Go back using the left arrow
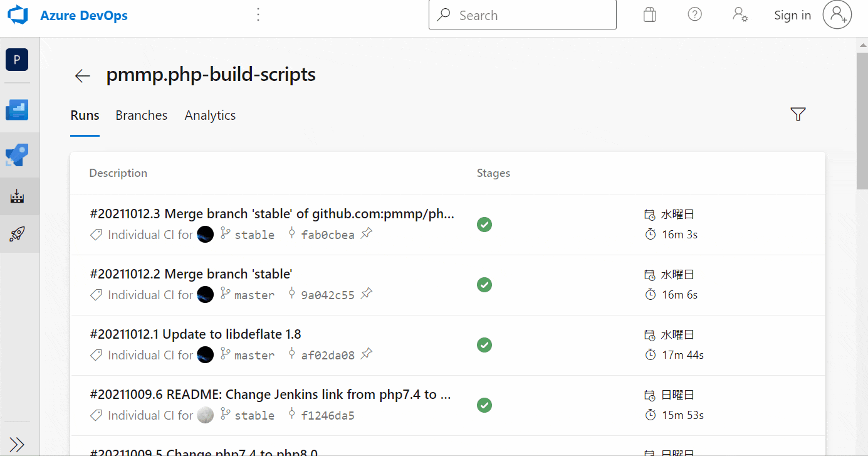This screenshot has width=868, height=456. click(x=83, y=76)
